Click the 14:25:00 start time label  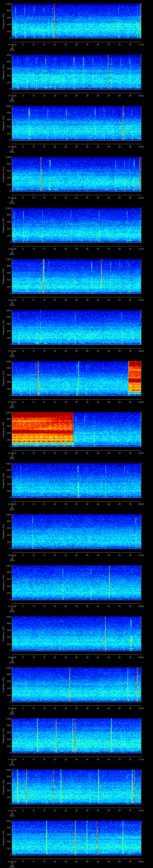(12, 504)
